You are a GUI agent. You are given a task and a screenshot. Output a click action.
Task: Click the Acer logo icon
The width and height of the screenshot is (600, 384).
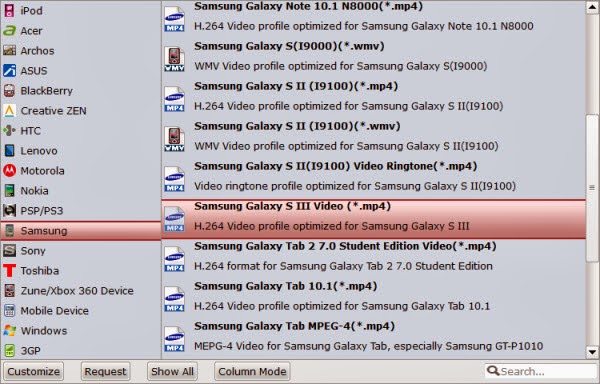(9, 31)
